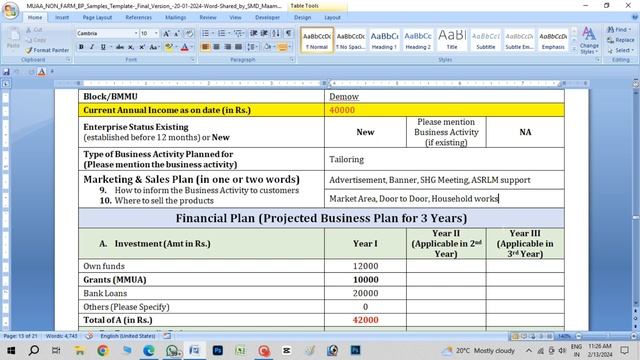Switch to the References tab
Viewport: 640px width, 360px height.
click(138, 17)
